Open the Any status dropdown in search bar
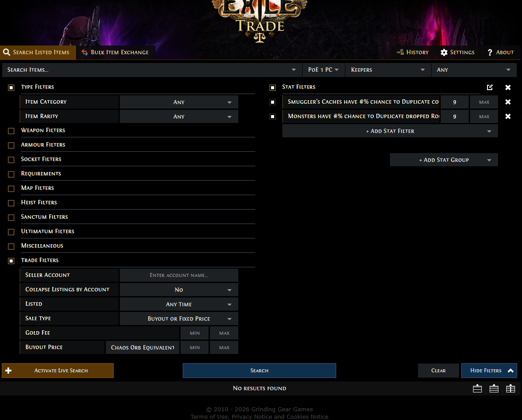522x420 pixels. 474,70
